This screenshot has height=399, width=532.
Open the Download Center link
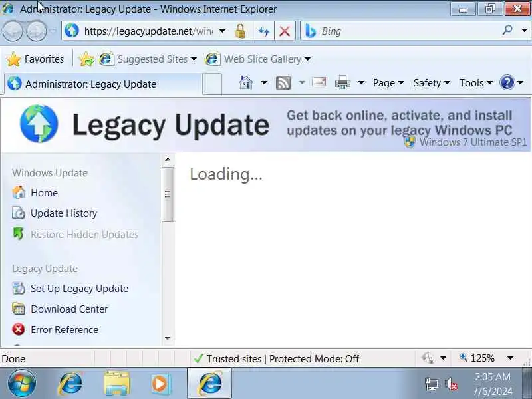(69, 309)
